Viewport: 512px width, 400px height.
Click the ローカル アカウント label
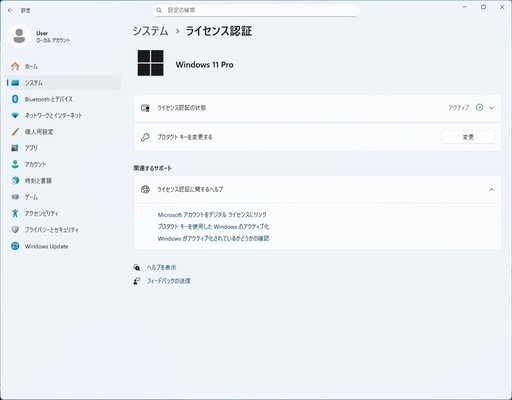coord(53,40)
